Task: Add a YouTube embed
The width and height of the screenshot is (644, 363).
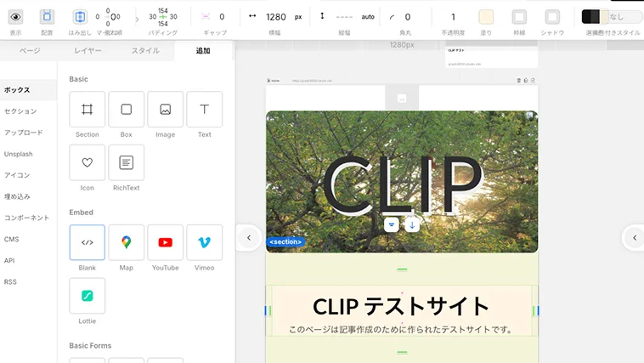Action: [165, 242]
